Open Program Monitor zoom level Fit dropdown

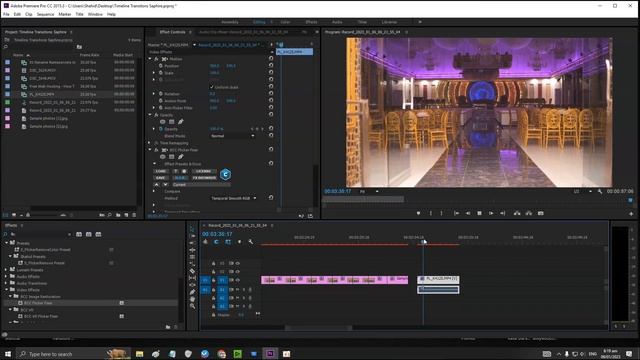(369, 191)
